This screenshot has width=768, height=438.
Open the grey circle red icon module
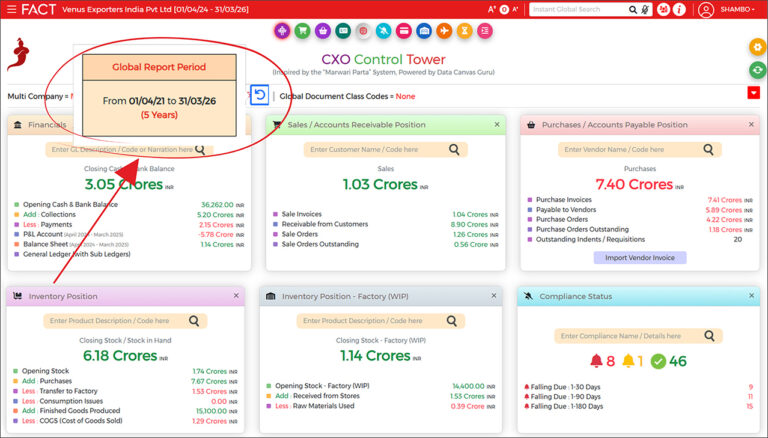[x=363, y=31]
